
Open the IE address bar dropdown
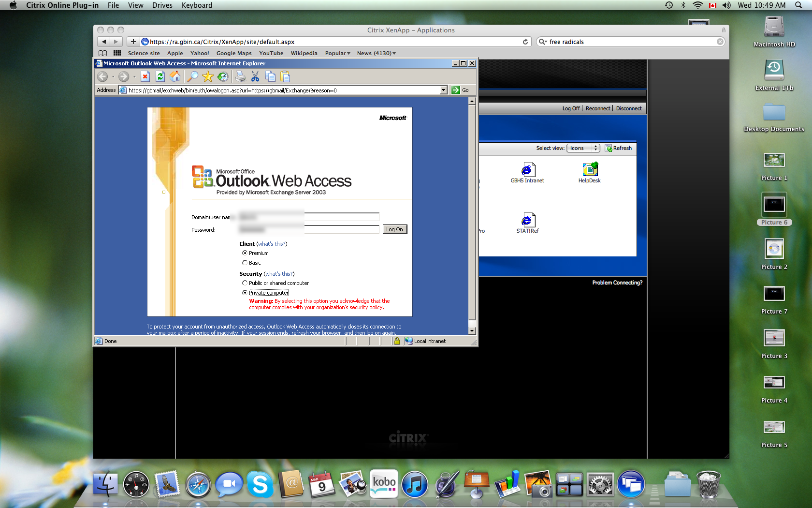(444, 90)
